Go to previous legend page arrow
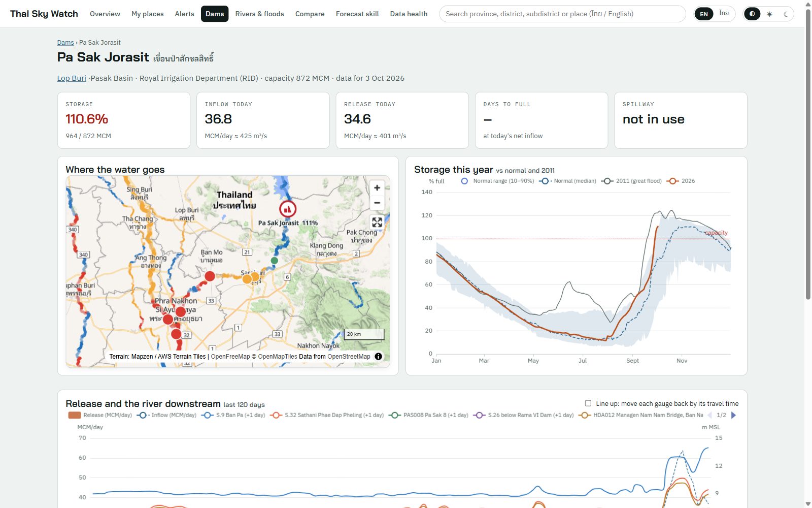812x508 pixels. pyautogui.click(x=709, y=415)
